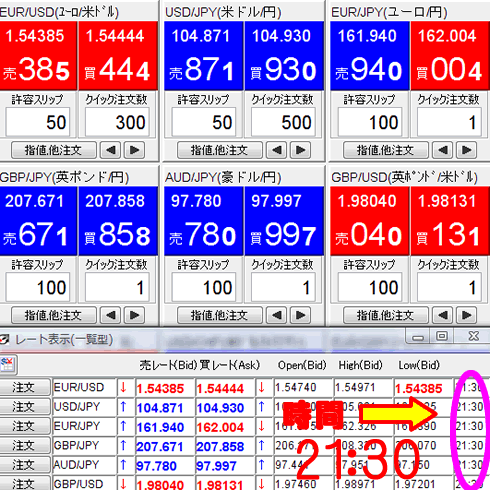490x490 pixels.
Task: Edit GBP/USD allowed slip field
Action: [x=370, y=287]
